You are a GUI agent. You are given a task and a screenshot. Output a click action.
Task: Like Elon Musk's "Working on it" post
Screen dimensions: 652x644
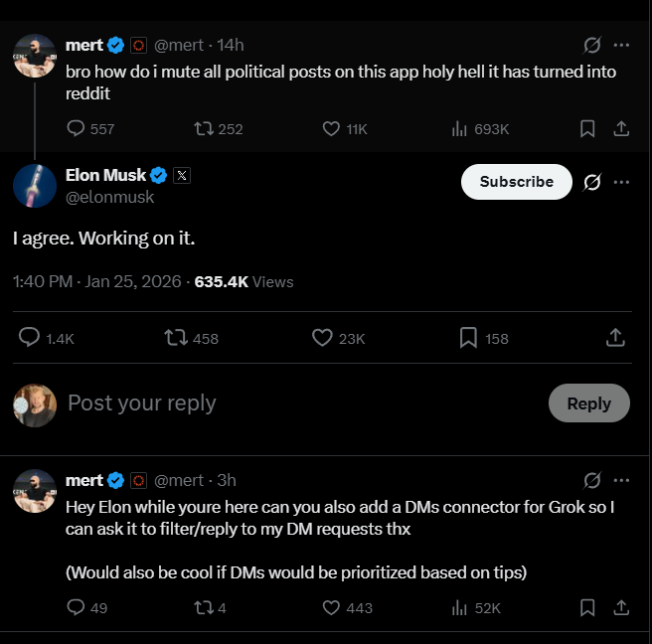coord(322,338)
